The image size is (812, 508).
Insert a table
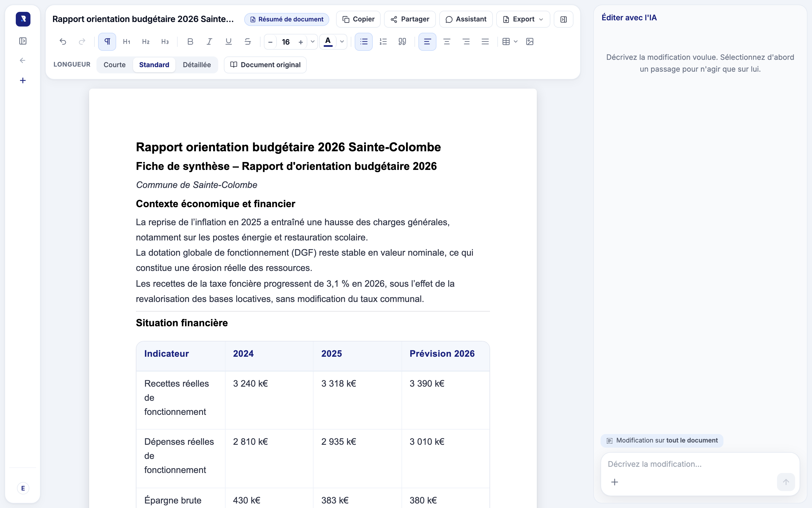coord(506,42)
